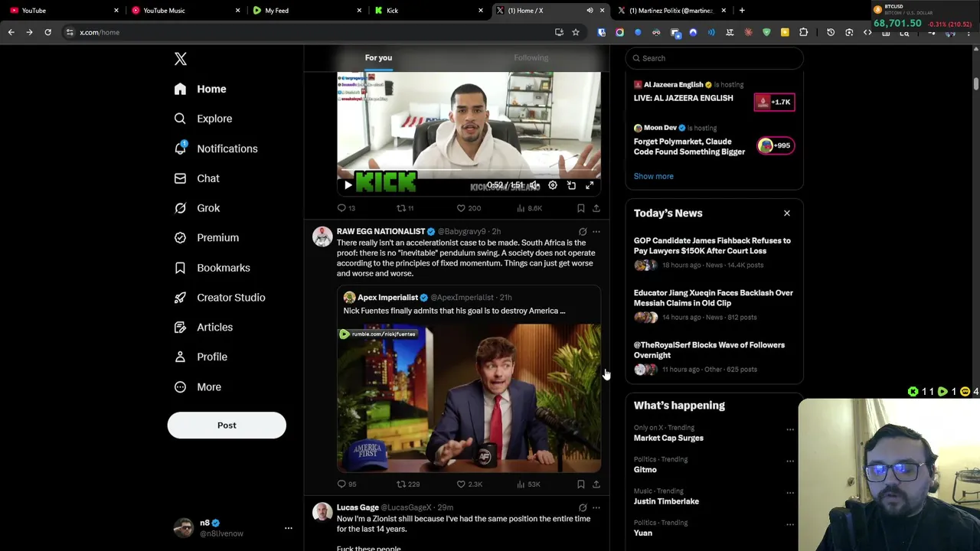Reply to post with 95 replies
The image size is (980, 551).
(x=347, y=484)
